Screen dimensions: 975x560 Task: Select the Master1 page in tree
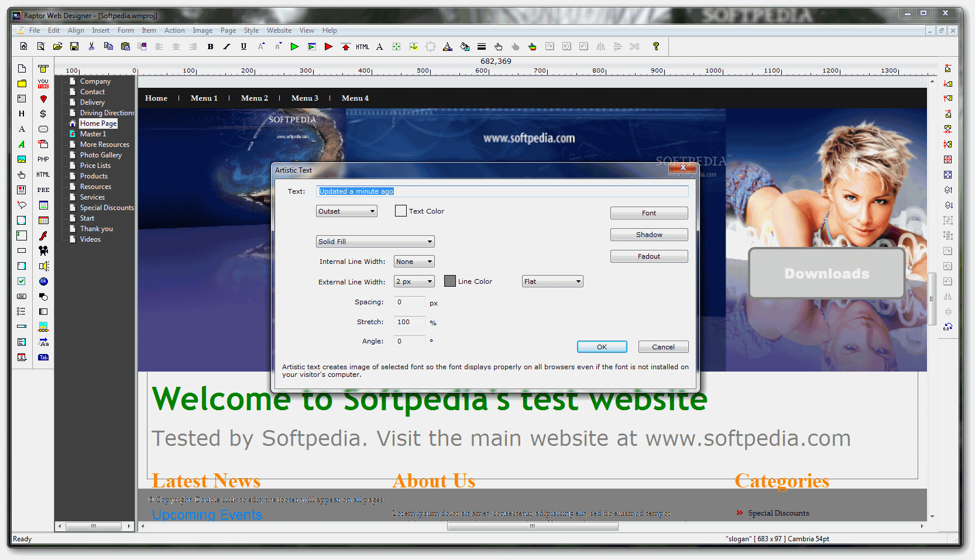[x=93, y=134]
